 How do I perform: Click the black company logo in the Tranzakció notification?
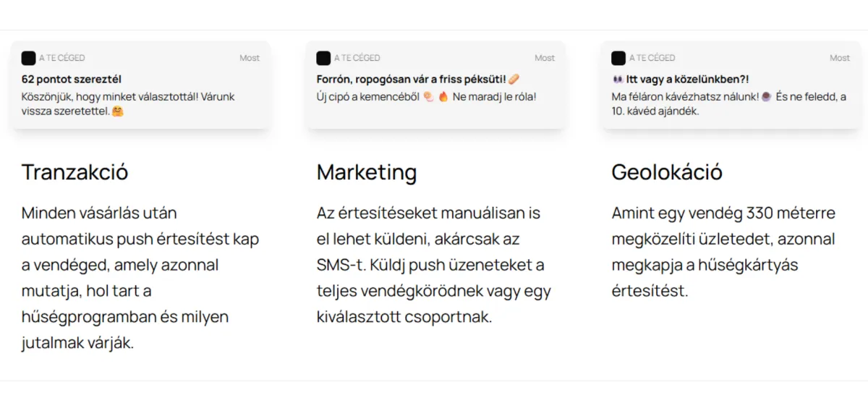(x=28, y=58)
